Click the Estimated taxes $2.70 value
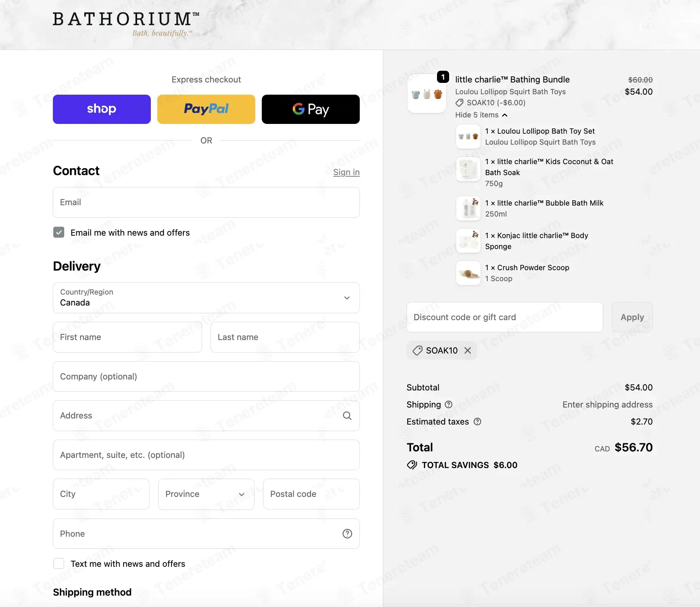This screenshot has width=700, height=607. tap(641, 422)
